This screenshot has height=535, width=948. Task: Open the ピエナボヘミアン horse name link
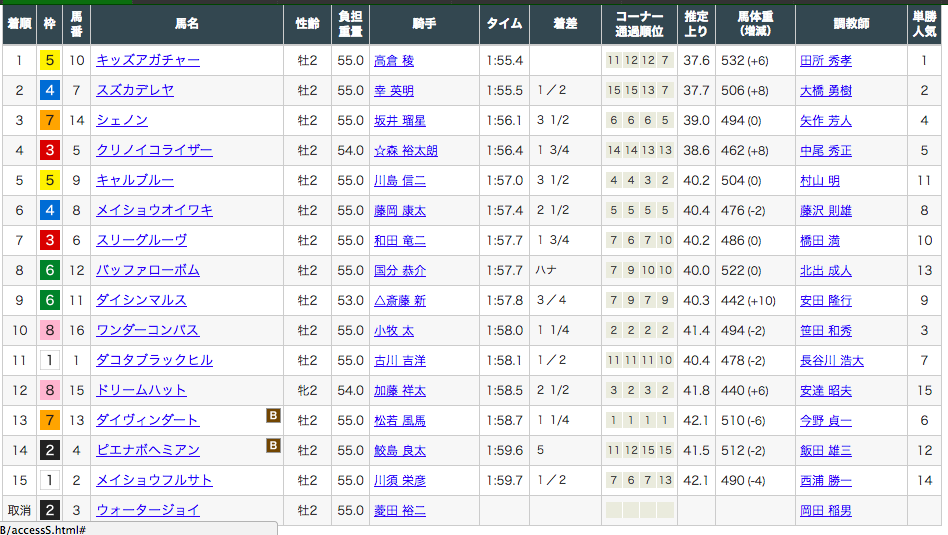point(148,450)
